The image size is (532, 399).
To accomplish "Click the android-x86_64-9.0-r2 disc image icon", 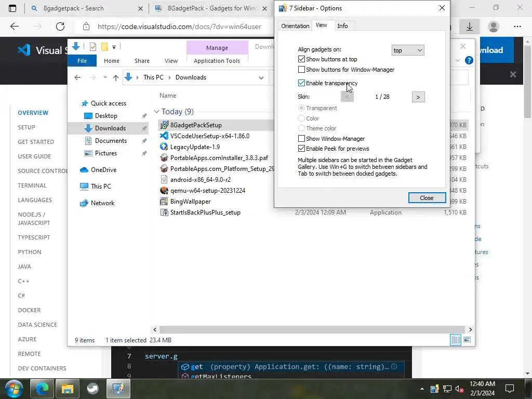I will 164,179.
